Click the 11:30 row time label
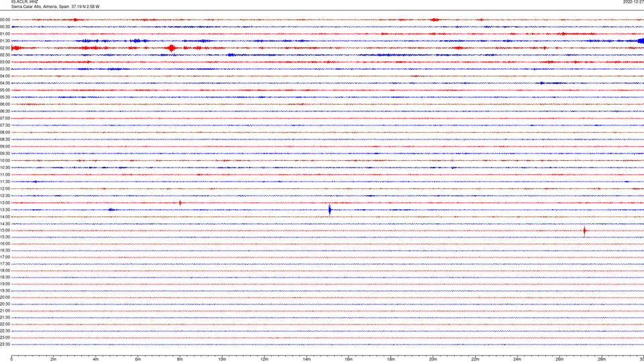Image resolution: width=644 pixels, height=362 pixels. pos(5,182)
